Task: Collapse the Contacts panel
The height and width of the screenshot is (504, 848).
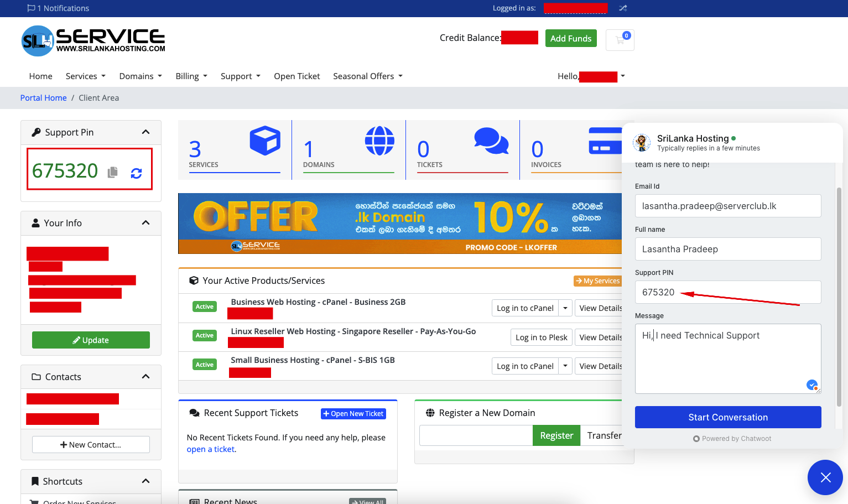Action: (x=145, y=377)
